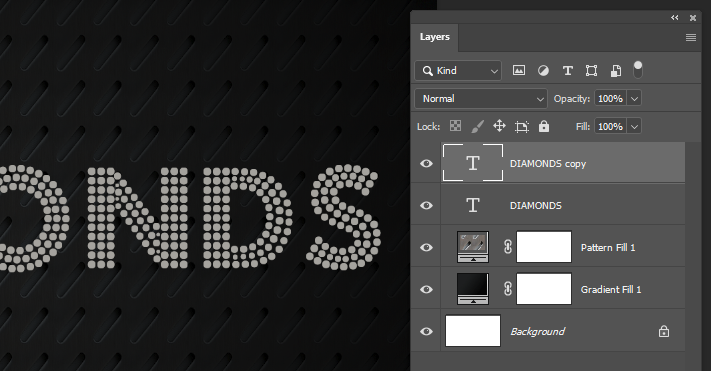Click the Opacity 100% value field
This screenshot has width=711, height=371.
pyautogui.click(x=610, y=98)
